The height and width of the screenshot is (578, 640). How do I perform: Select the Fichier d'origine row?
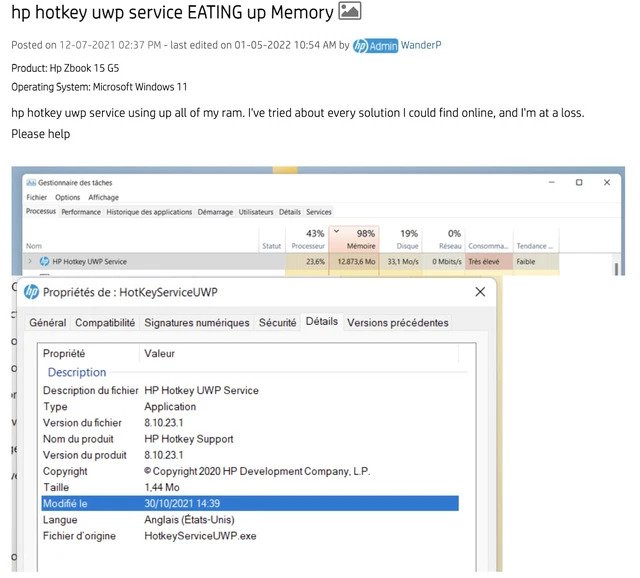pyautogui.click(x=250, y=536)
